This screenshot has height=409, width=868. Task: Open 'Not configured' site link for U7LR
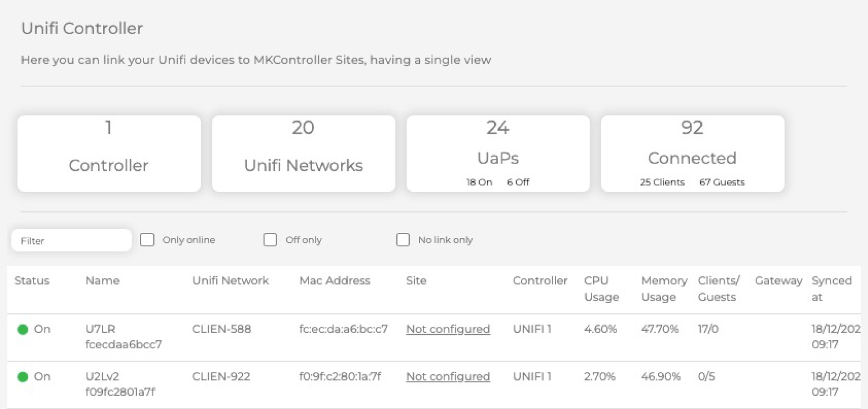click(x=448, y=329)
